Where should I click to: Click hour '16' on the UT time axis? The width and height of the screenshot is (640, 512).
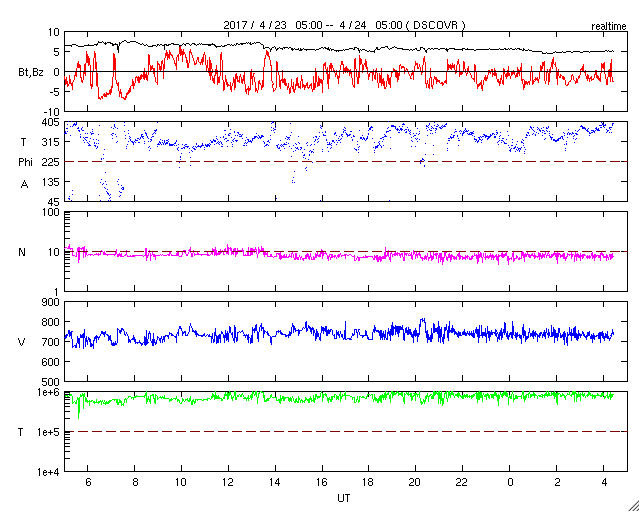[x=322, y=482]
